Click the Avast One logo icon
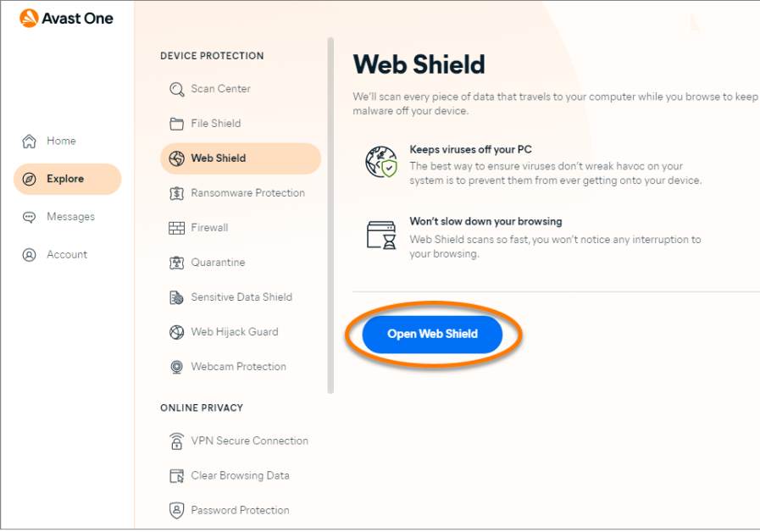Viewport: 760px width, 532px height. tap(29, 18)
